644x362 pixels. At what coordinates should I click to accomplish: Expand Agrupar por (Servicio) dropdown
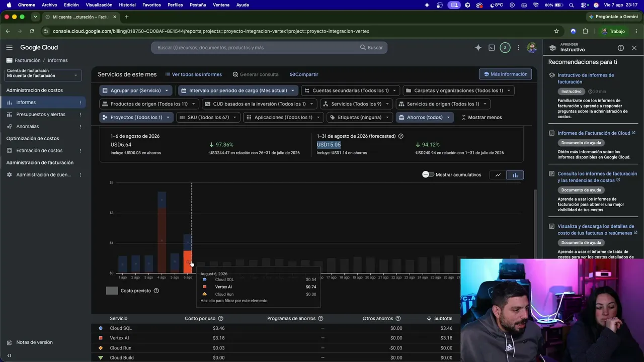(x=136, y=90)
